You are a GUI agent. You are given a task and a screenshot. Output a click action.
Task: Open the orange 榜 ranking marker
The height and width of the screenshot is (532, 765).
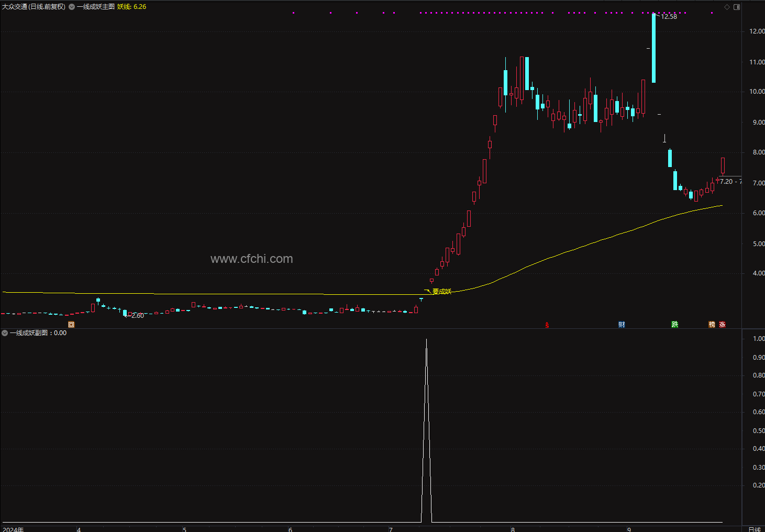[712, 325]
